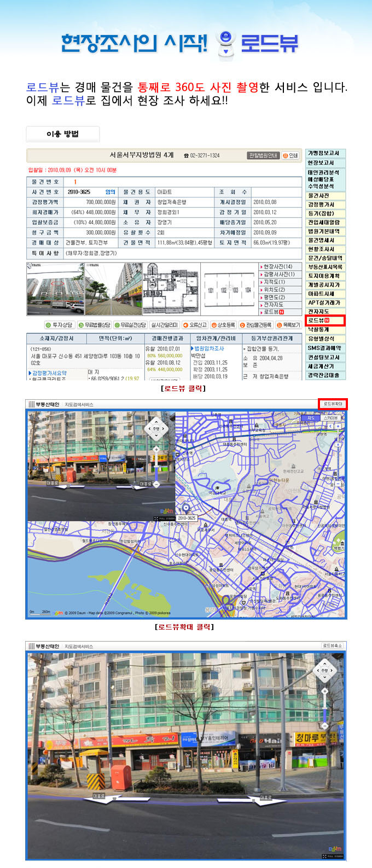Select the 지도 map view toggle
The height and width of the screenshot is (868, 372).
coord(311,418)
